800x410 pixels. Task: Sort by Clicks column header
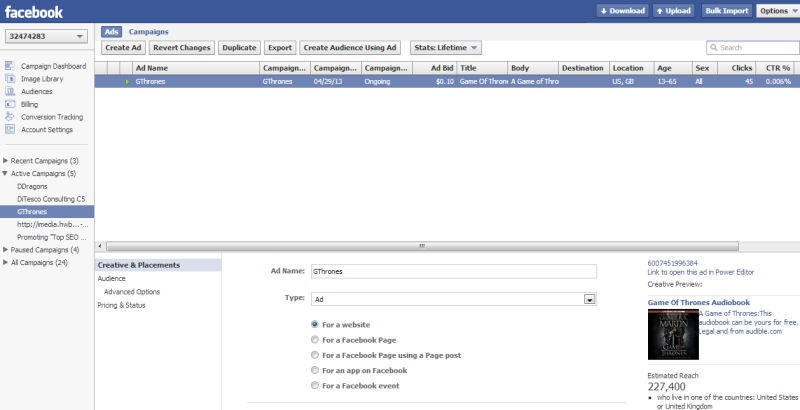click(736, 68)
